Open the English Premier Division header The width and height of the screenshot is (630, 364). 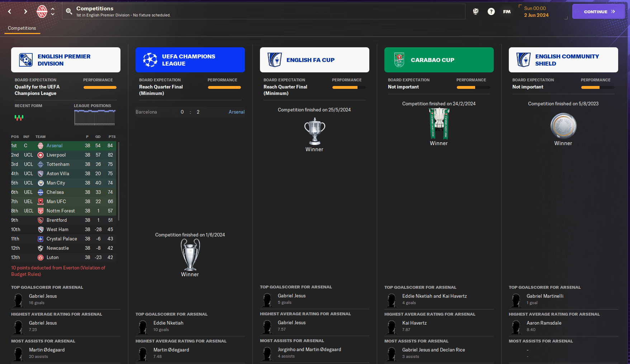click(x=66, y=60)
